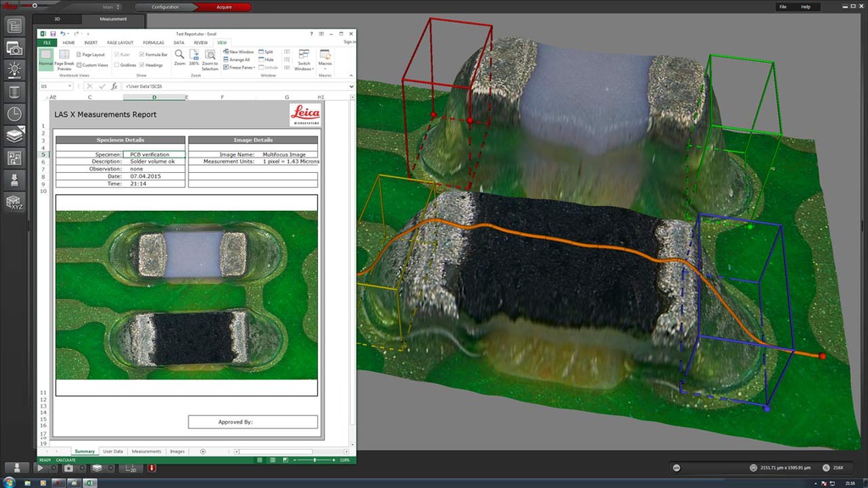This screenshot has height=488, width=868.
Task: Open the HOME ribbon tab
Action: tap(69, 42)
